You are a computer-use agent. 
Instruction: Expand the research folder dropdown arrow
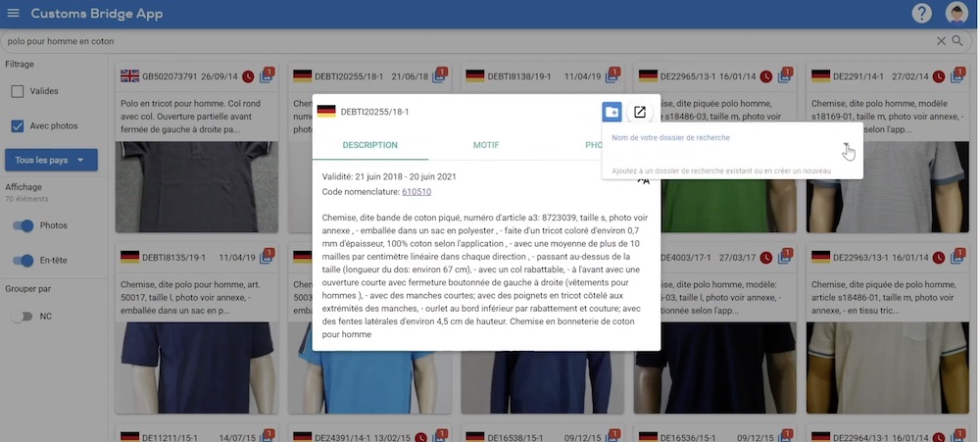coord(847,146)
